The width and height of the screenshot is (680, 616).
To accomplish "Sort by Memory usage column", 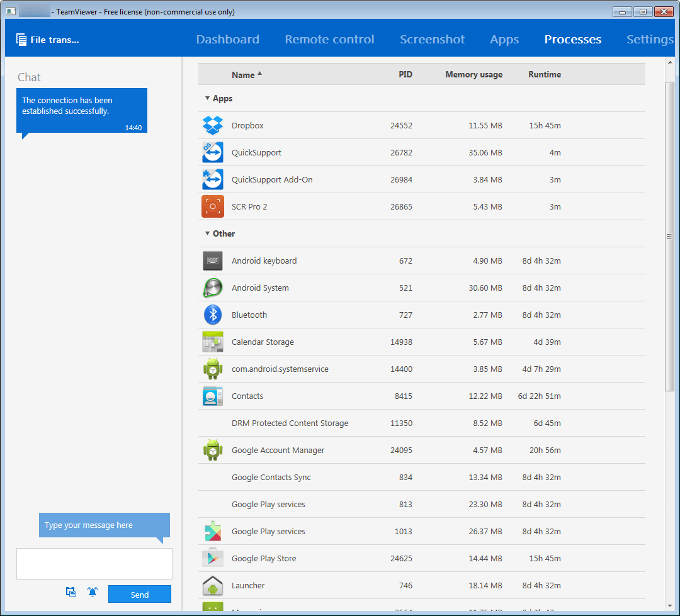I will pos(473,74).
